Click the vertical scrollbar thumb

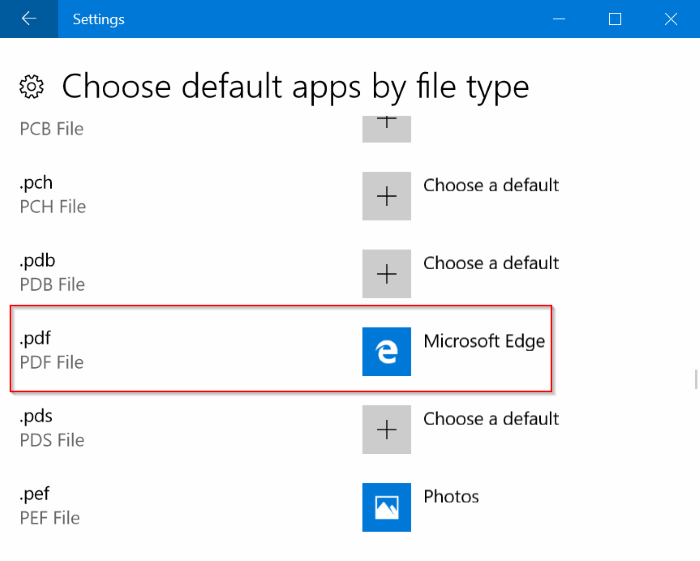(696, 379)
